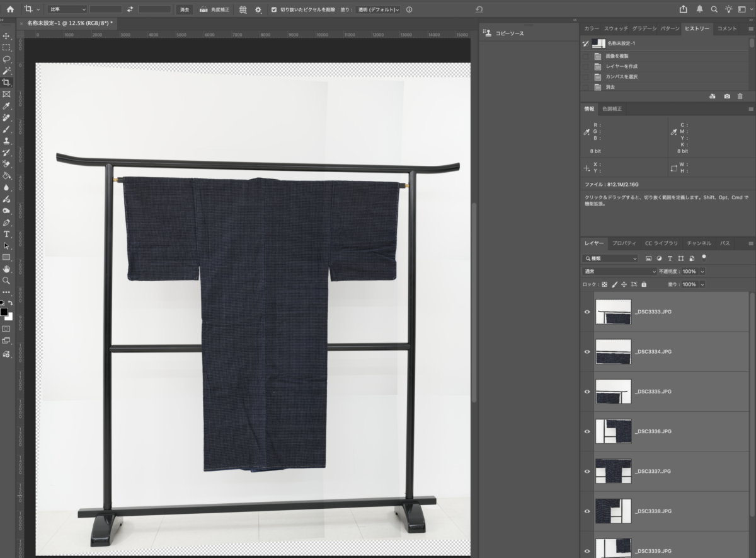Click the 角度補正 straighten button

(x=215, y=9)
